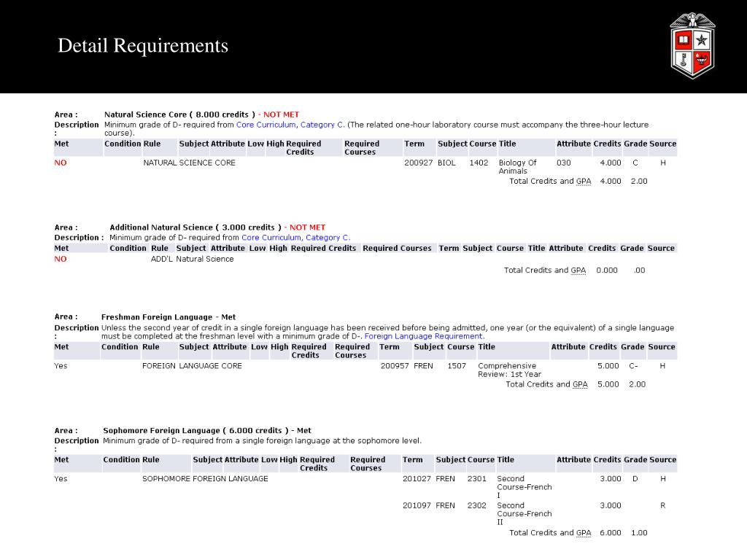Viewport: 747px width, 560px height.
Task: Open Core Curriculum, Category C link under Additional Natural Science
Action: point(296,238)
